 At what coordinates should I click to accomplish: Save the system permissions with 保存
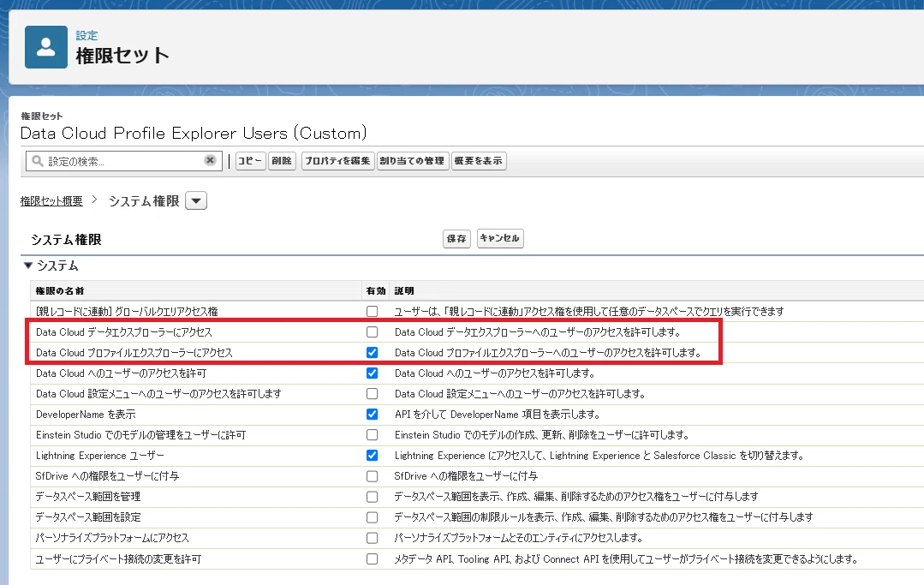pyautogui.click(x=456, y=239)
